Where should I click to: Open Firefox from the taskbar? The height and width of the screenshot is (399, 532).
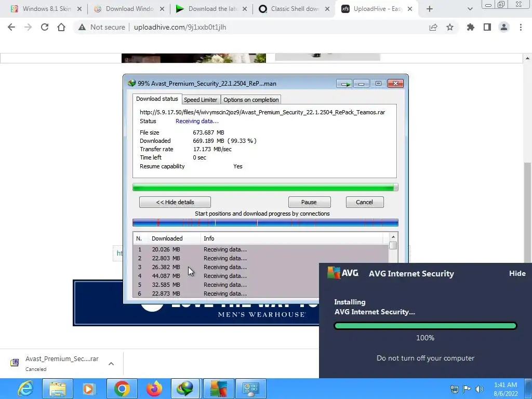pyautogui.click(x=154, y=389)
